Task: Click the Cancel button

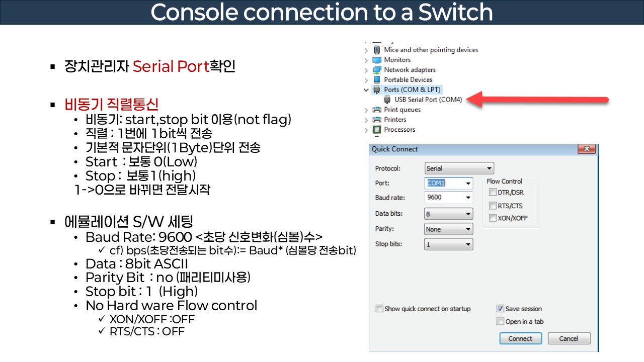Action: tap(569, 338)
